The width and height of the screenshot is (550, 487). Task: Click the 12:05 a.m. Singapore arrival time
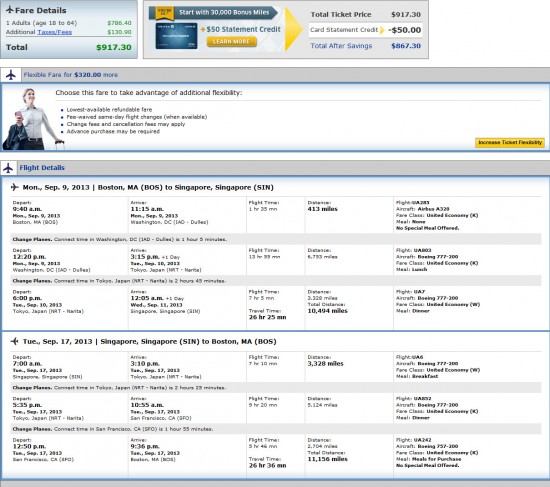tap(147, 298)
